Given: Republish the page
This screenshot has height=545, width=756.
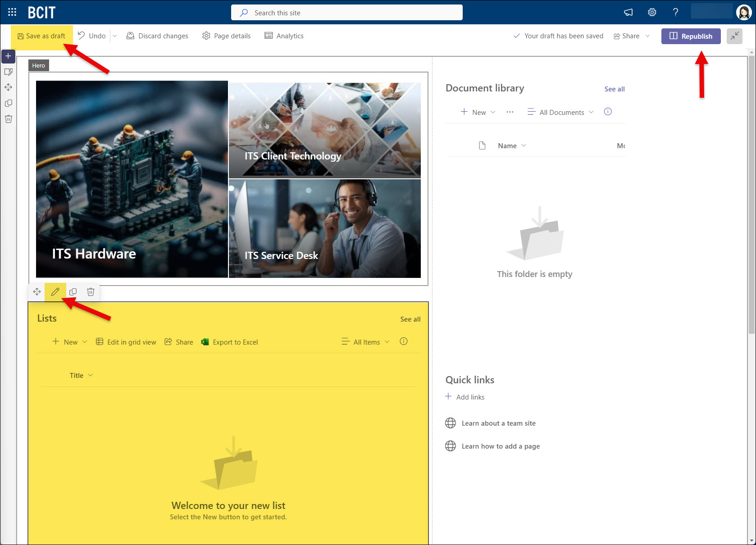Looking at the screenshot, I should (x=691, y=36).
